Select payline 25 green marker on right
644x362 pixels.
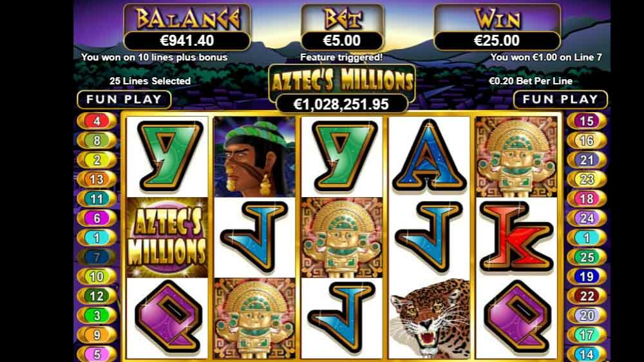(x=587, y=257)
